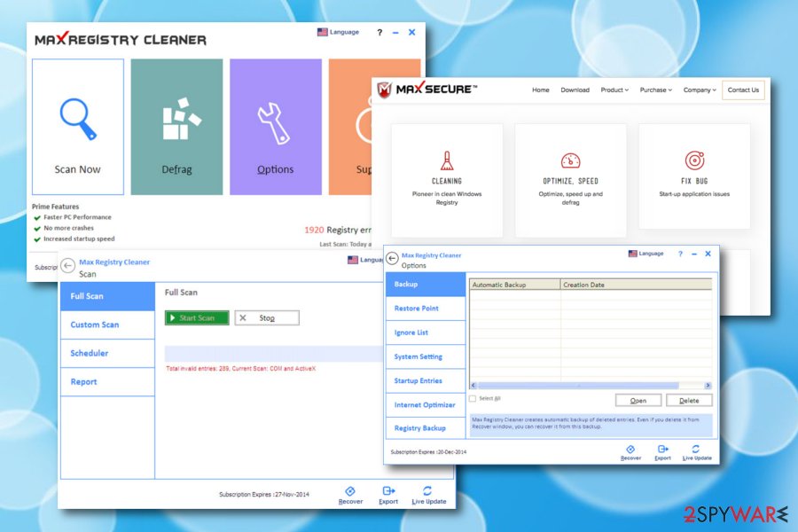Click the help question mark in main window
This screenshot has width=798, height=532.
point(379,32)
